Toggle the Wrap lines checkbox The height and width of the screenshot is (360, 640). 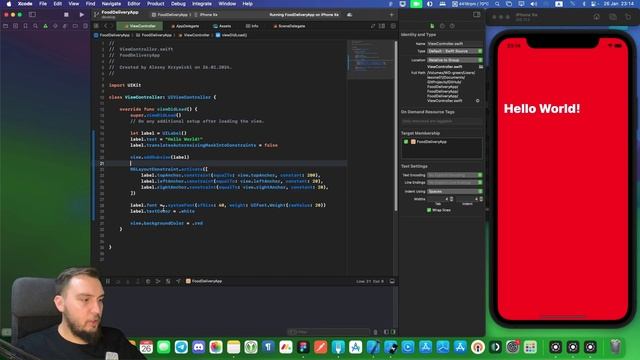[x=429, y=210]
